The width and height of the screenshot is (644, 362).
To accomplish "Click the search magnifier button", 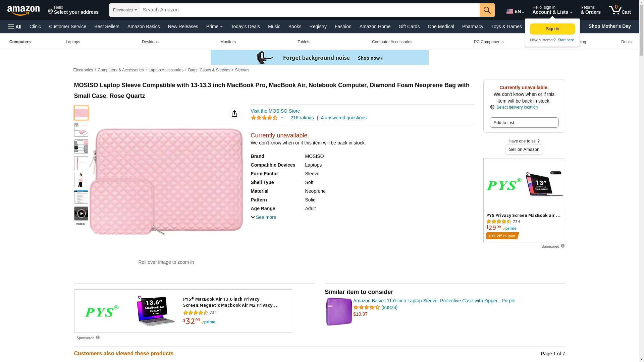I will 487,10.
